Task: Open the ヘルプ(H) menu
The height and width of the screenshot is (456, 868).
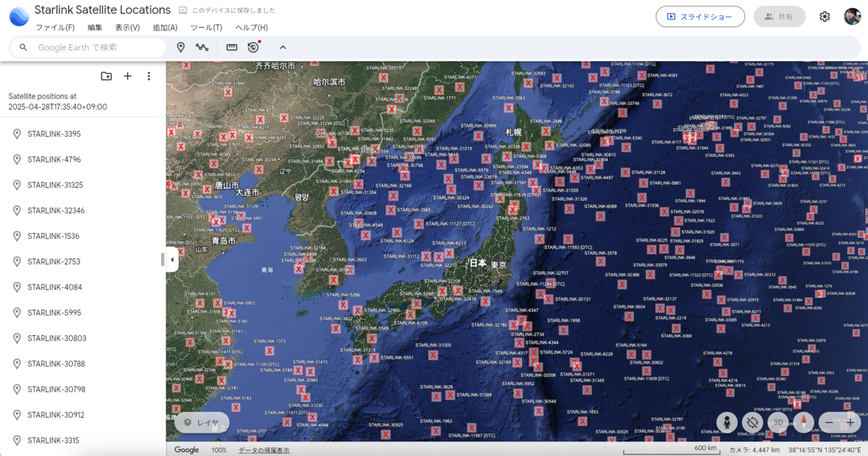Action: point(251,28)
